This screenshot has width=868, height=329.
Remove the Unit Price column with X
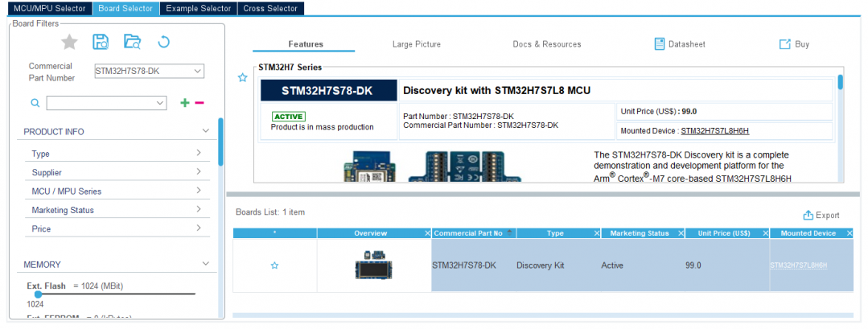coord(765,234)
